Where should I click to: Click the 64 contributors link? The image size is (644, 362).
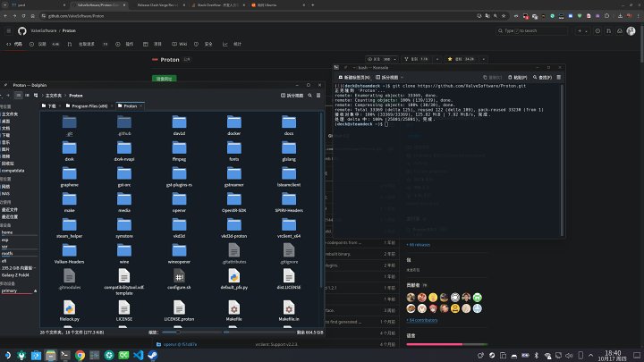[422, 318]
